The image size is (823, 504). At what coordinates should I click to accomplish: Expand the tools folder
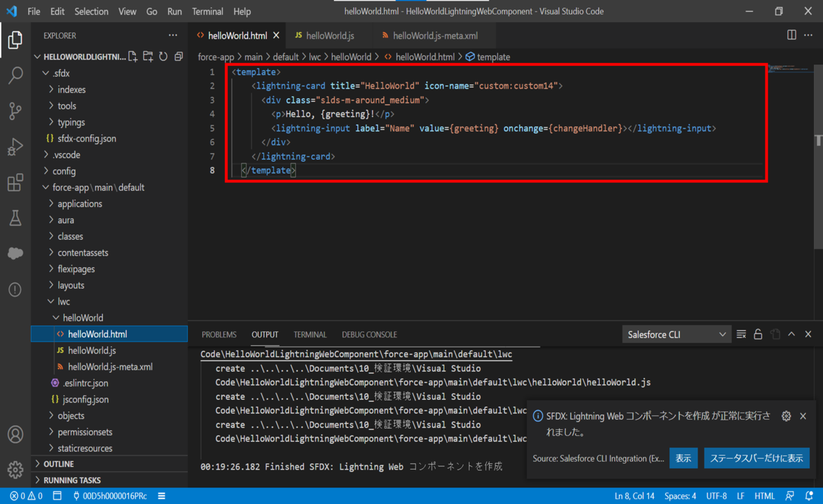(67, 106)
